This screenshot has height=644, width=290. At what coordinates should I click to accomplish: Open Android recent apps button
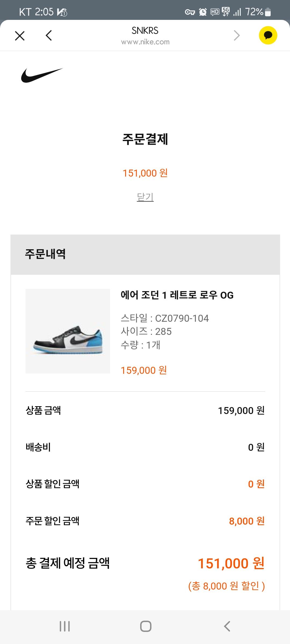pos(65,626)
